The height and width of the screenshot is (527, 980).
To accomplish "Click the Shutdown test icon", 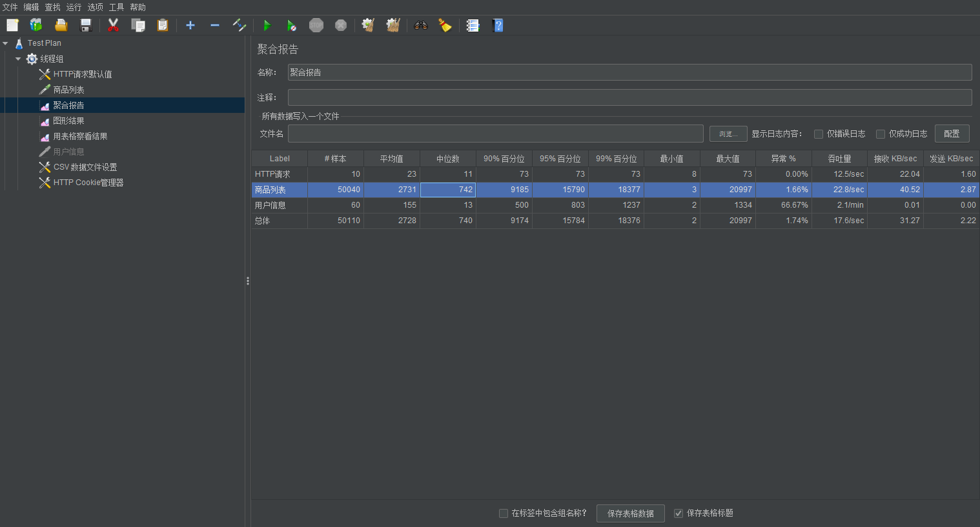I will pyautogui.click(x=341, y=25).
